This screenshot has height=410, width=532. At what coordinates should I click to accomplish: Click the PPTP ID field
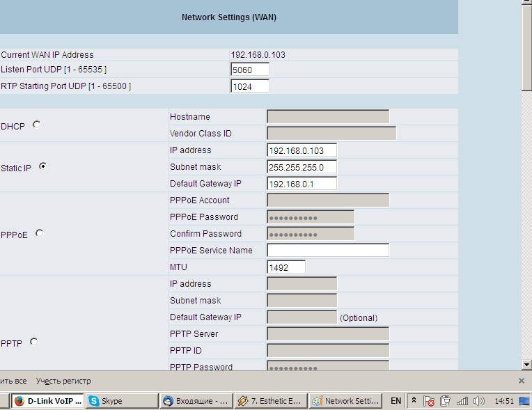pyautogui.click(x=328, y=351)
